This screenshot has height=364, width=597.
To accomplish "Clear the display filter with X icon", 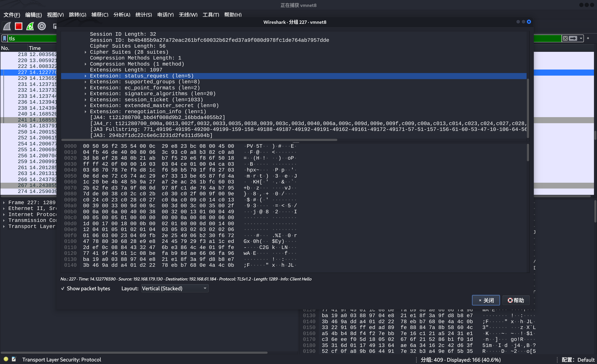I will pyautogui.click(x=565, y=38).
